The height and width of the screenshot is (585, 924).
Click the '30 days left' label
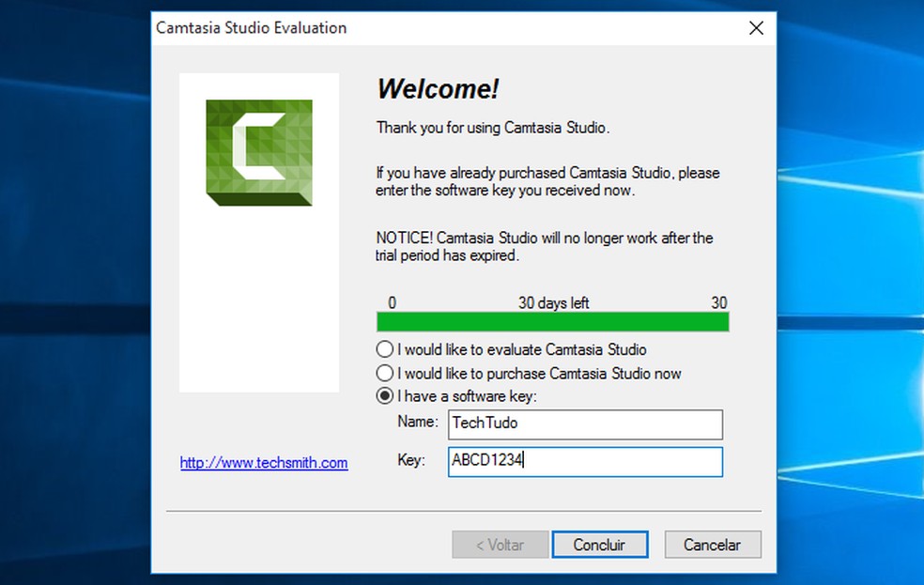coord(553,302)
